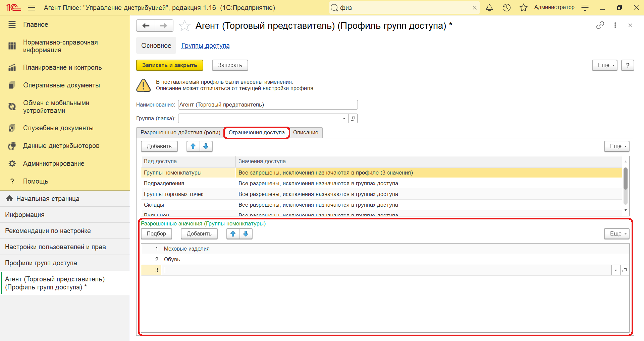The width and height of the screenshot is (644, 341).
Task: Click Добавить in allowed values toolbar
Action: point(199,233)
